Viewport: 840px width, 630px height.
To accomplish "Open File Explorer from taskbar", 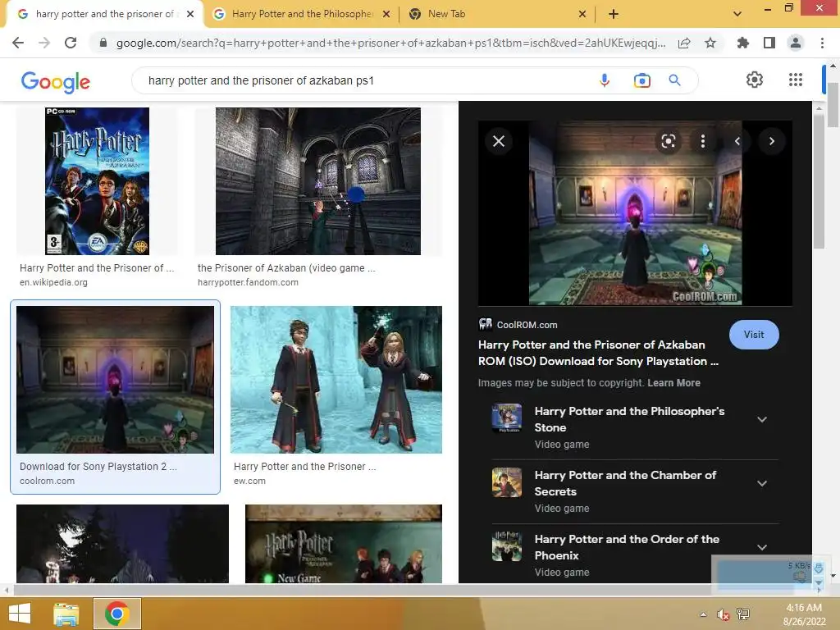I will point(66,614).
